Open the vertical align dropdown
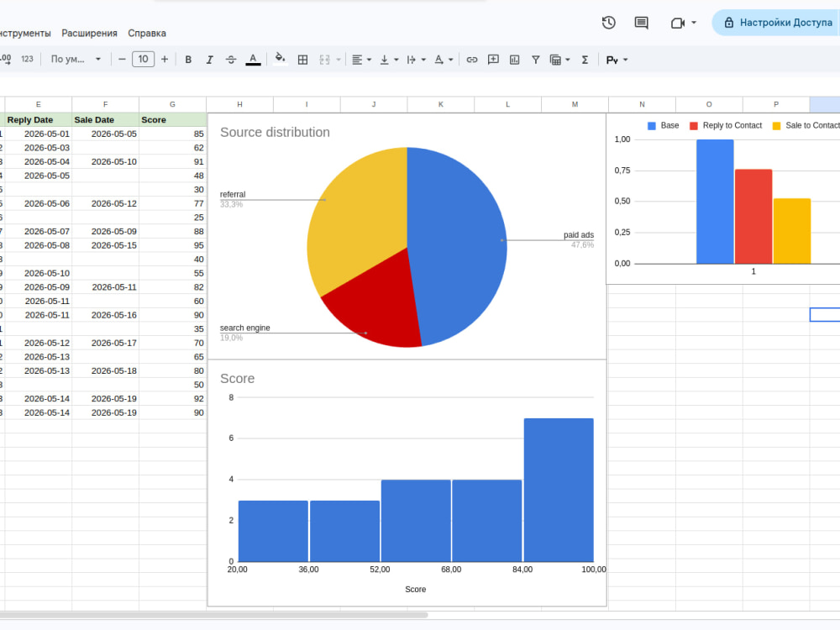840x630 pixels. (x=389, y=60)
